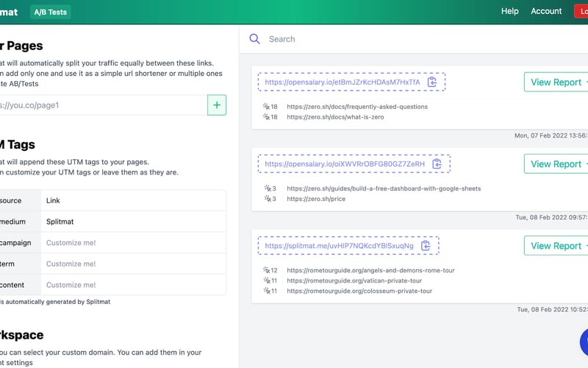View Report for the oiXWVRrOBFG80GZ7ZeRH link
This screenshot has width=588, height=368.
(556, 163)
